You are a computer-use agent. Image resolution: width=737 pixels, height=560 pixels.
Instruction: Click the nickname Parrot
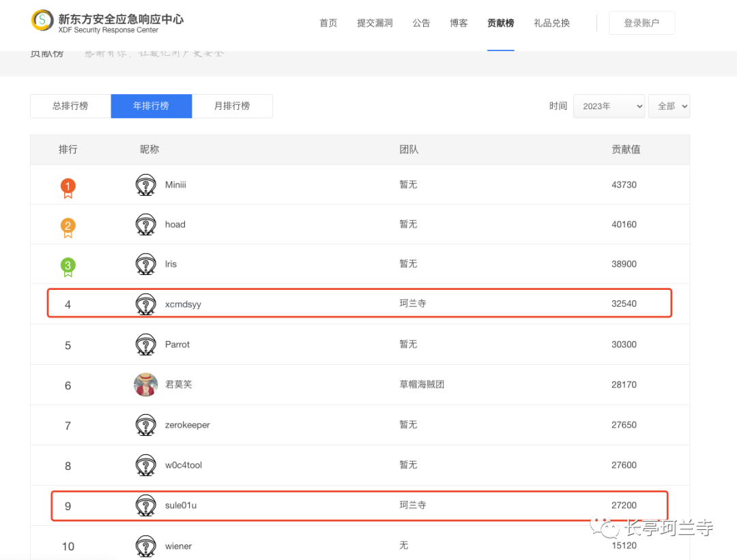click(177, 344)
